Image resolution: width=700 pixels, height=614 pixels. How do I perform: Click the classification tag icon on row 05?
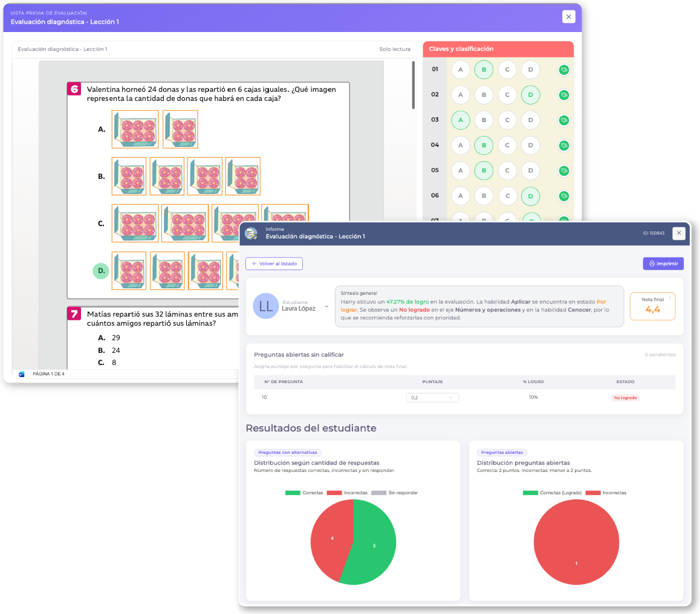(x=564, y=170)
